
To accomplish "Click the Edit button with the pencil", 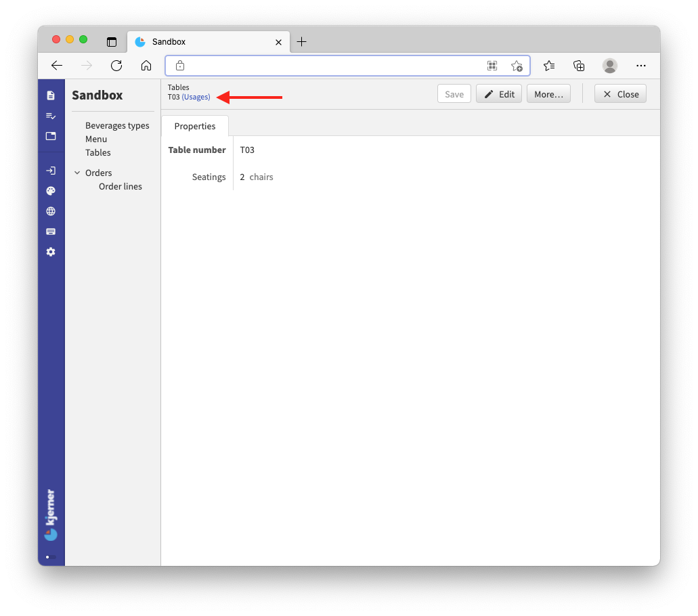I will 499,94.
